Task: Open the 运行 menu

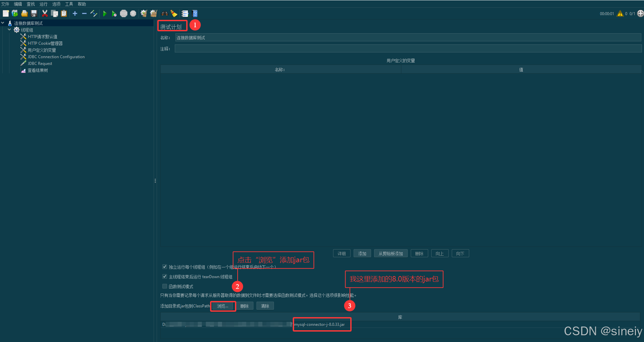Action: (x=43, y=4)
